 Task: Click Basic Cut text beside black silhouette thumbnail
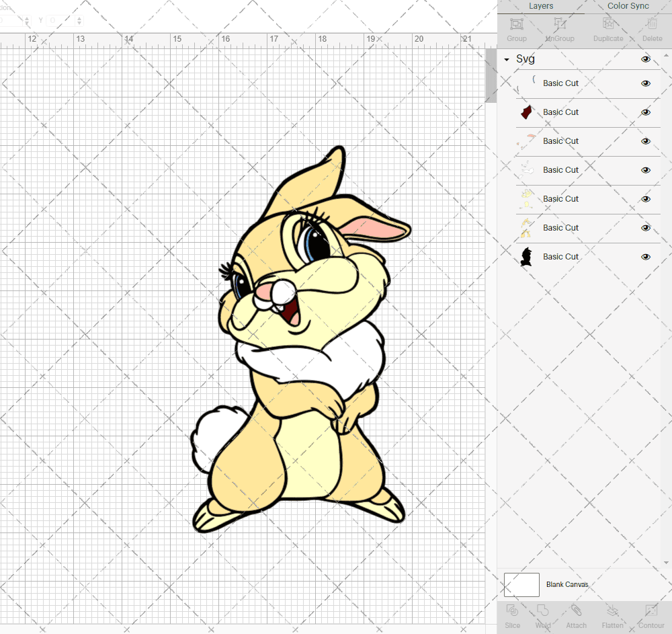(560, 257)
